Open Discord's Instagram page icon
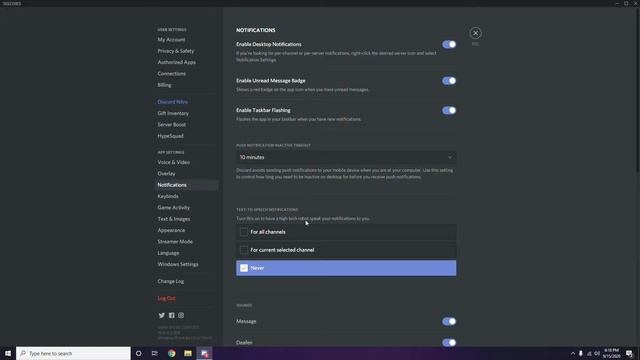The height and width of the screenshot is (360, 640). (181, 315)
